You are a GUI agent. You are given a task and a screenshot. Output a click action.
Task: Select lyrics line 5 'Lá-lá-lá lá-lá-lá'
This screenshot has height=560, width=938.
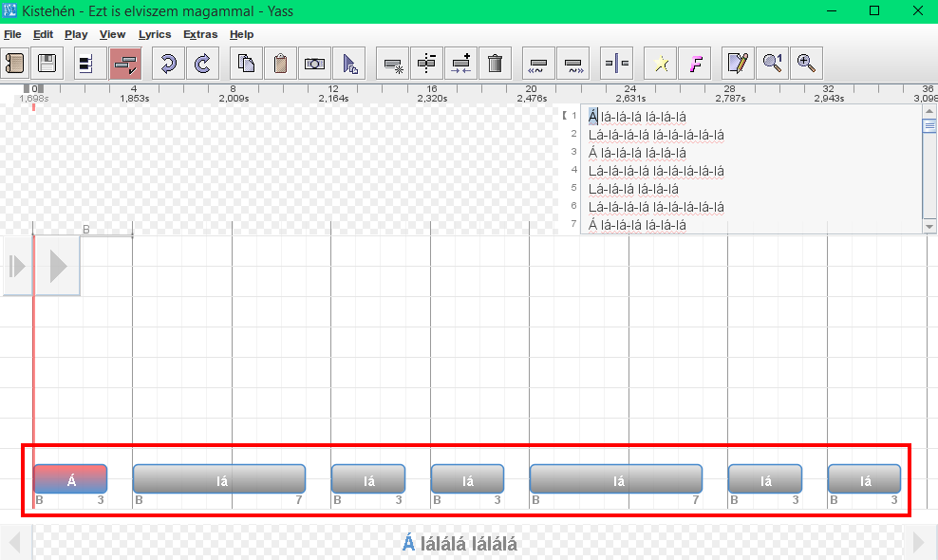(x=633, y=189)
